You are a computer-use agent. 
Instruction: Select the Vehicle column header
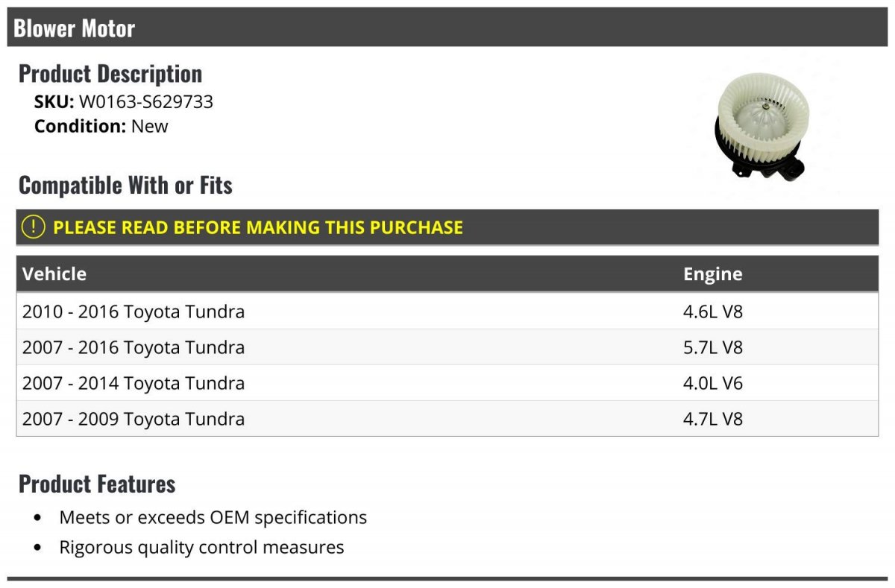54,274
